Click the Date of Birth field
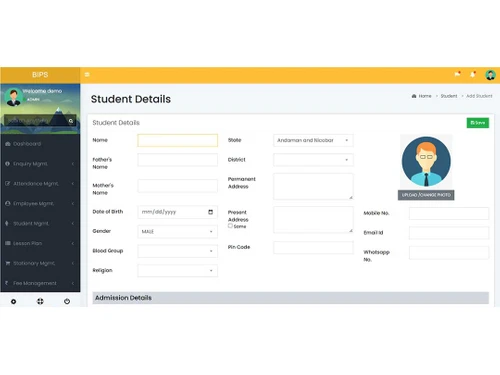This screenshot has width=500, height=375. click(x=177, y=212)
